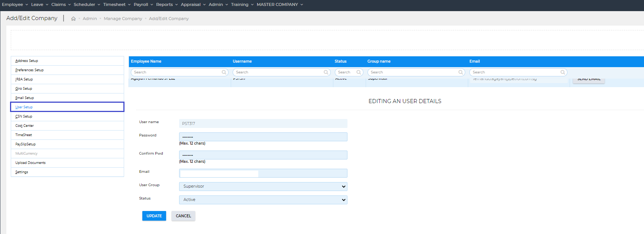
Task: Select User Setup in the sidebar
Action: [67, 107]
